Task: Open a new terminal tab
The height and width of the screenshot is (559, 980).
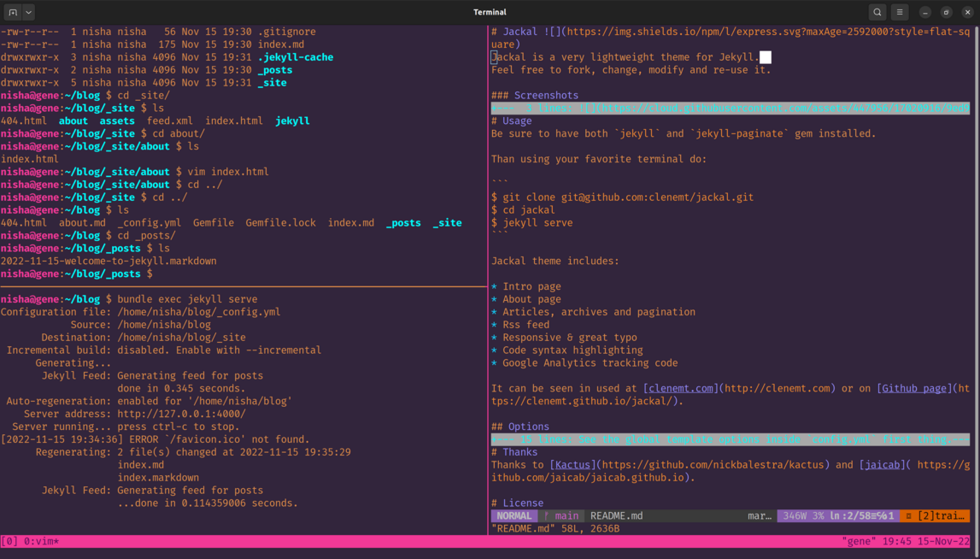Action: 13,13
